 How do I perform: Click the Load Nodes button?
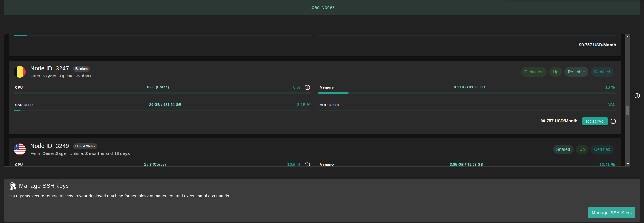322,7
